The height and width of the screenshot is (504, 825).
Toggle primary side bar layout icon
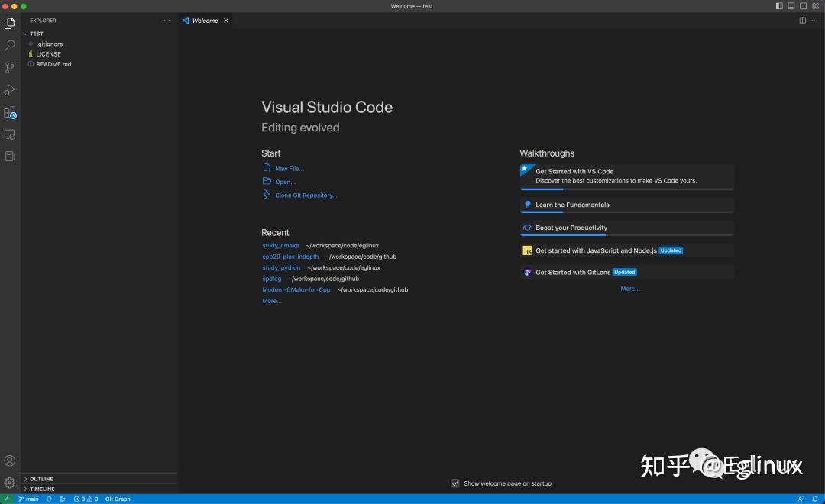tap(779, 6)
